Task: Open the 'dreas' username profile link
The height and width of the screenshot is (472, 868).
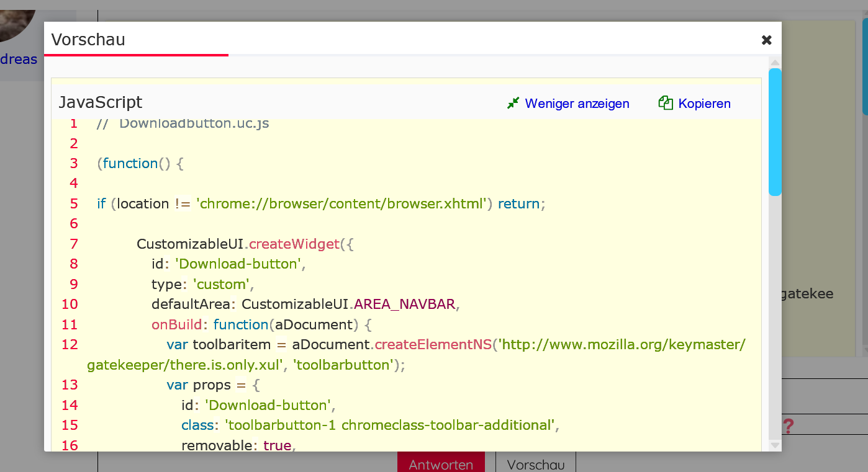Action: coord(19,60)
